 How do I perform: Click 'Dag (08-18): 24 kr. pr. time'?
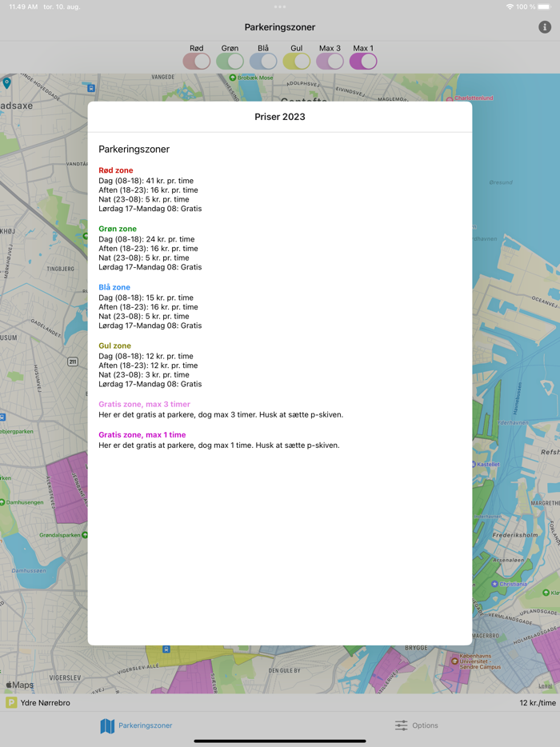pos(146,239)
